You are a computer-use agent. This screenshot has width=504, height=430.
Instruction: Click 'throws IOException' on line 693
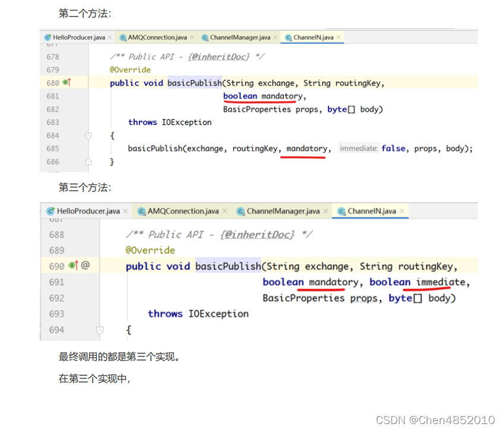[198, 314]
